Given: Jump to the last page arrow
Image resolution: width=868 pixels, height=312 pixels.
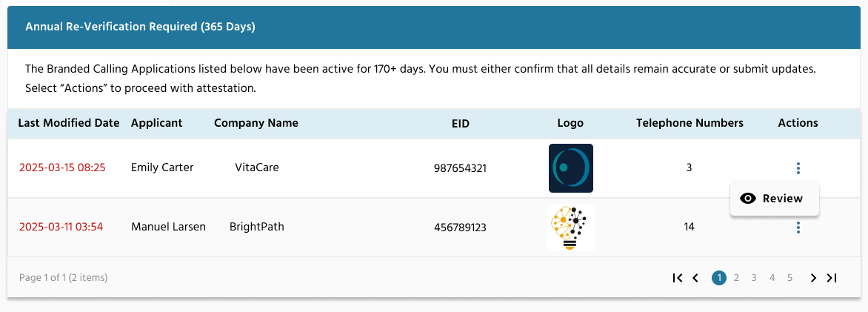Looking at the screenshot, I should (x=832, y=278).
